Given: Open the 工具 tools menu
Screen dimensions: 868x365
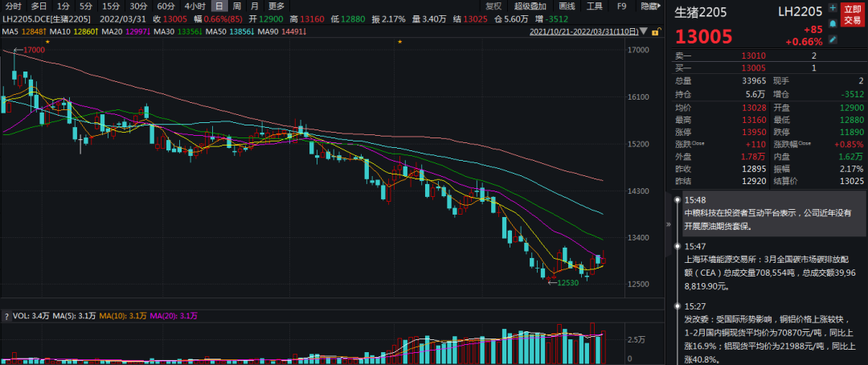Looking at the screenshot, I should 594,6.
